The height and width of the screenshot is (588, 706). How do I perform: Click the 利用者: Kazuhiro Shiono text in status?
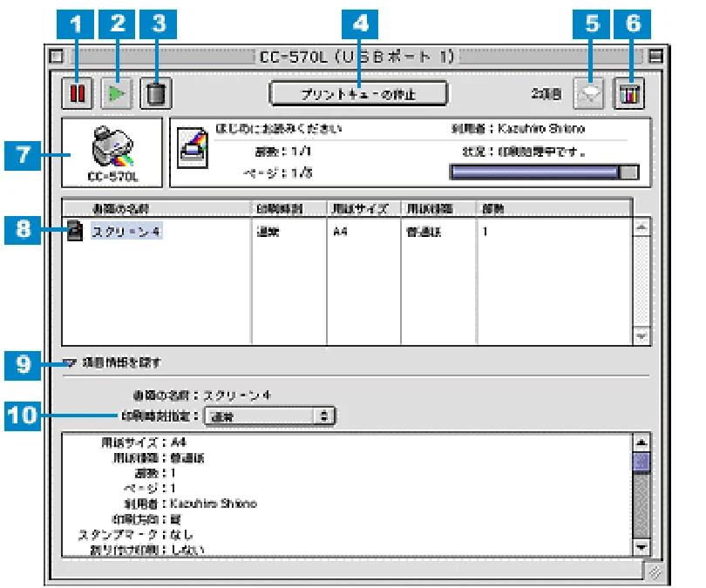click(x=518, y=129)
